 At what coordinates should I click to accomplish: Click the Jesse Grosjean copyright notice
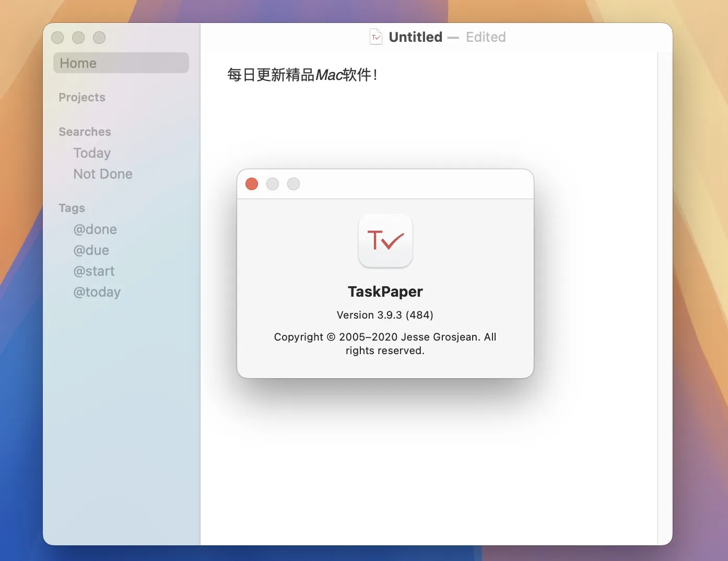click(385, 344)
